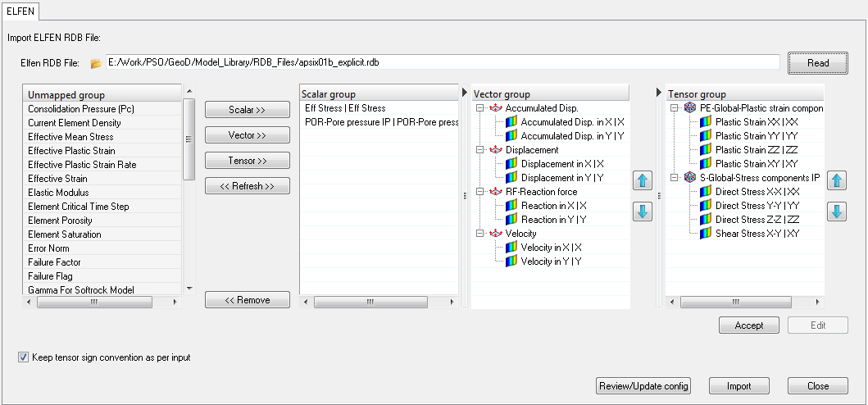Click the vector group move down arrow
Image resolution: width=868 pixels, height=405 pixels.
(x=643, y=211)
